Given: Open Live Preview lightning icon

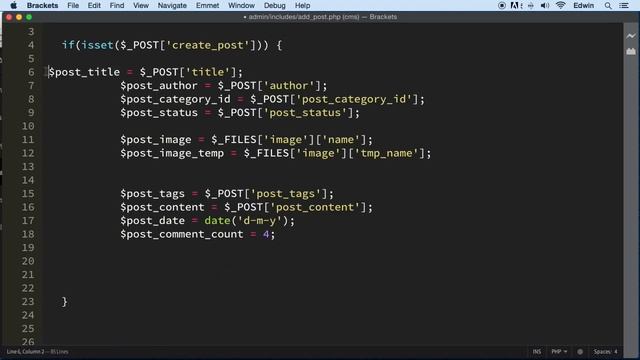Looking at the screenshot, I should 631,36.
